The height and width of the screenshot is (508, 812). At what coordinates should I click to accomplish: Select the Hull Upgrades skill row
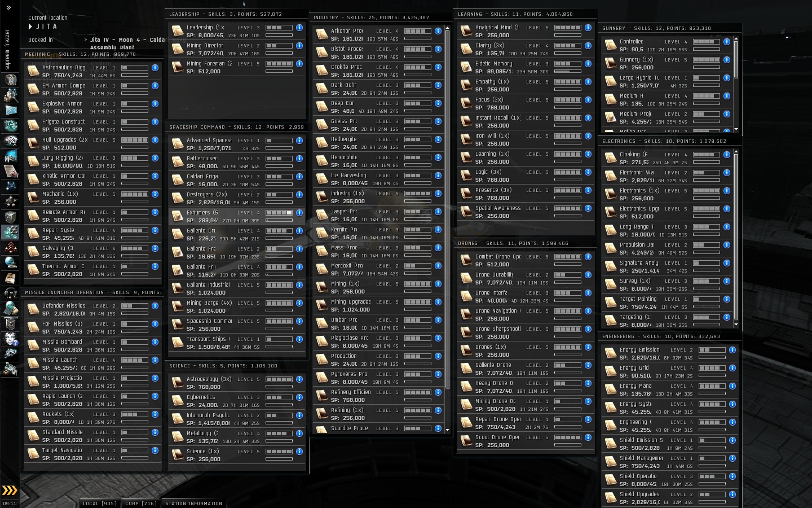click(x=92, y=144)
